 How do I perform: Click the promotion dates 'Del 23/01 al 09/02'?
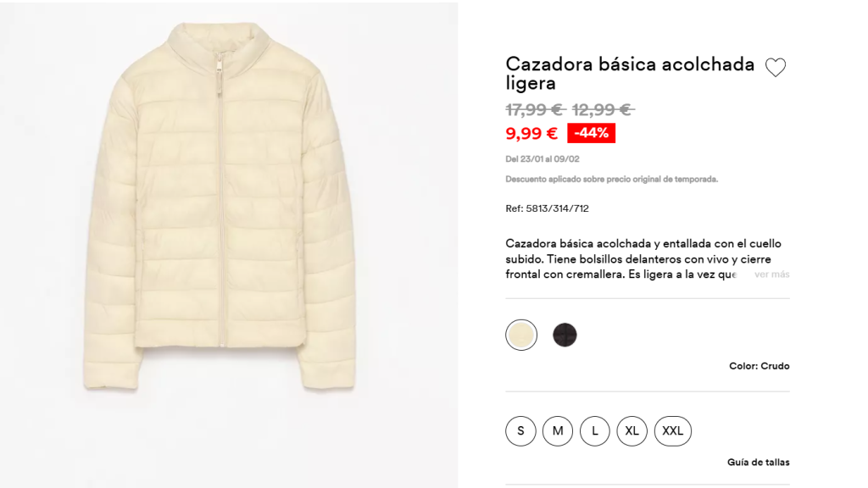click(542, 158)
